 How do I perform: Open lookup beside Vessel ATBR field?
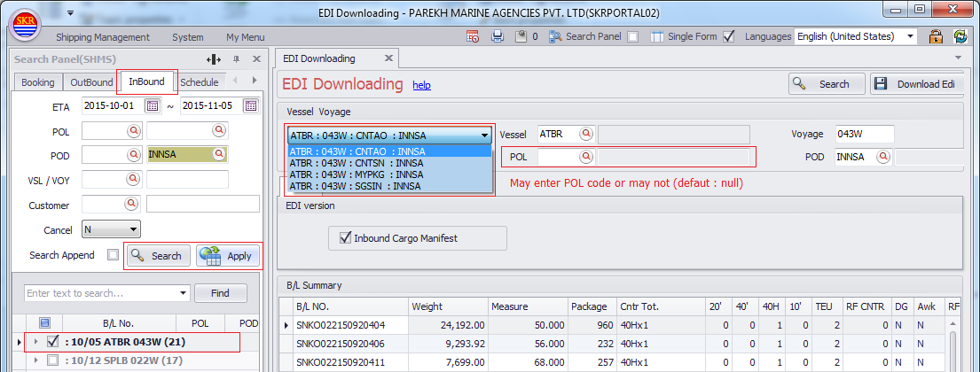[x=585, y=135]
